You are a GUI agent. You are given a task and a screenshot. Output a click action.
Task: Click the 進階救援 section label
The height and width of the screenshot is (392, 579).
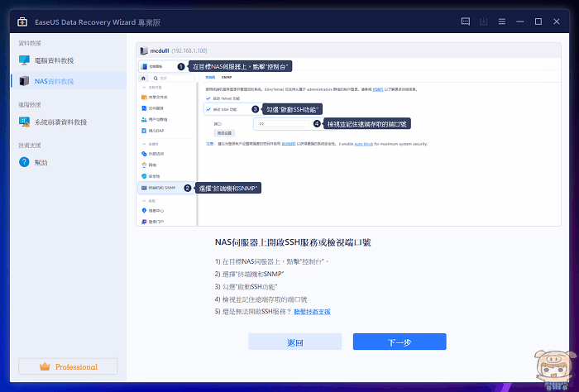(x=30, y=105)
